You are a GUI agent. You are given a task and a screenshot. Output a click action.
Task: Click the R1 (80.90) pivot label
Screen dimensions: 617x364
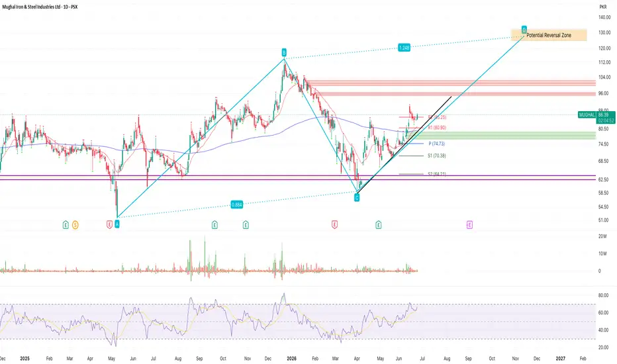click(437, 128)
